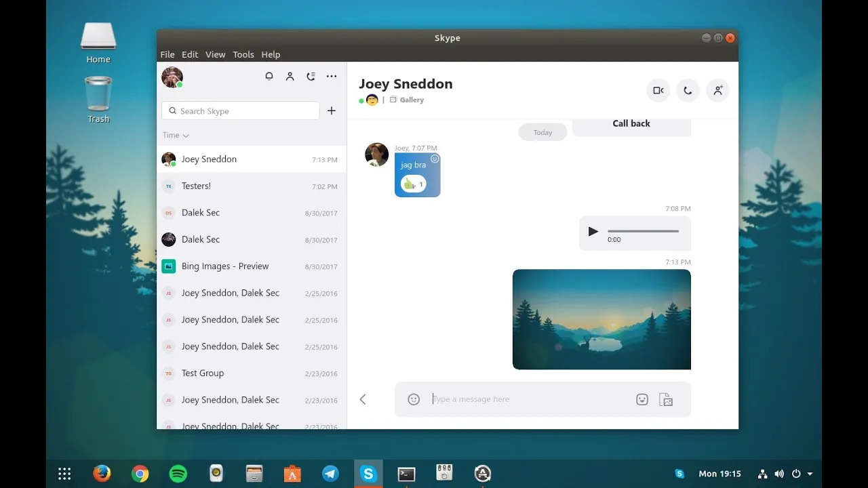
Task: Open the applications grid in the dock
Action: 64,474
